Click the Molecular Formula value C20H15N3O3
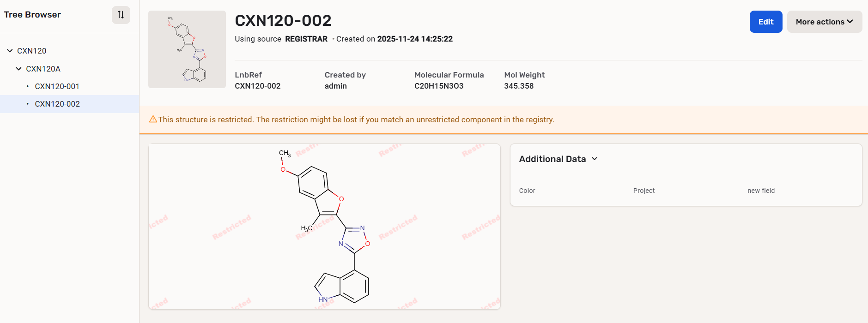The image size is (868, 323). pos(438,86)
